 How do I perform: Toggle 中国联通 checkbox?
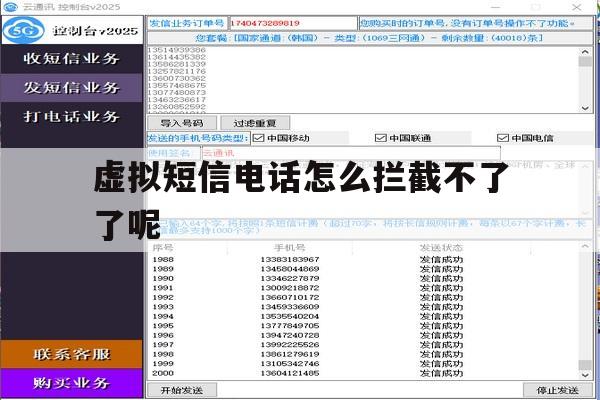coord(380,138)
